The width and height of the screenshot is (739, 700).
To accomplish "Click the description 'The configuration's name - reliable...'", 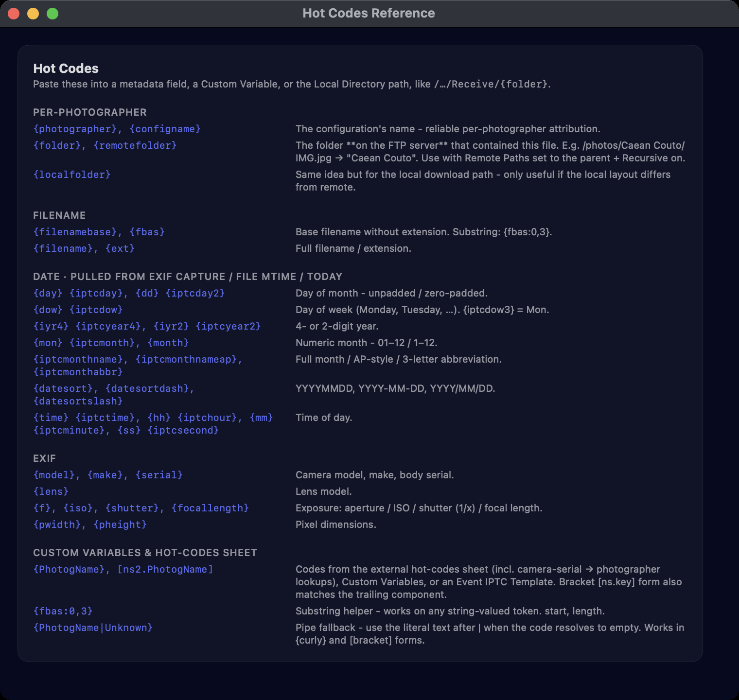I will tap(448, 129).
